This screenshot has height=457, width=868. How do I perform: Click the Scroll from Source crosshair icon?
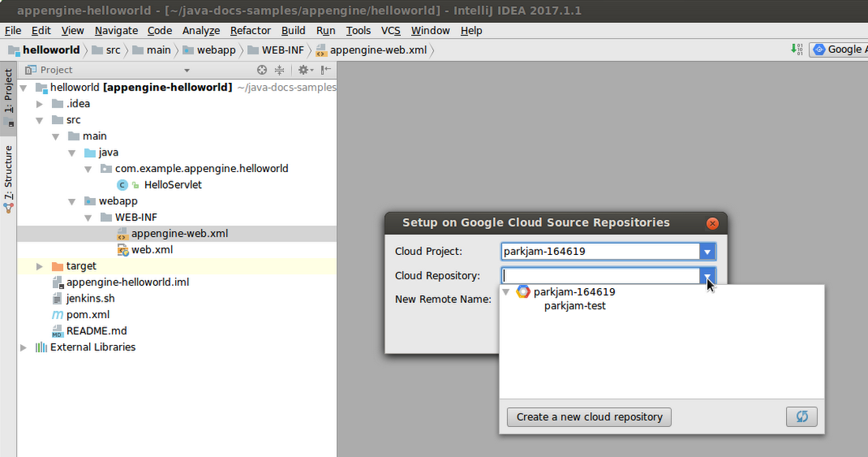coord(262,69)
